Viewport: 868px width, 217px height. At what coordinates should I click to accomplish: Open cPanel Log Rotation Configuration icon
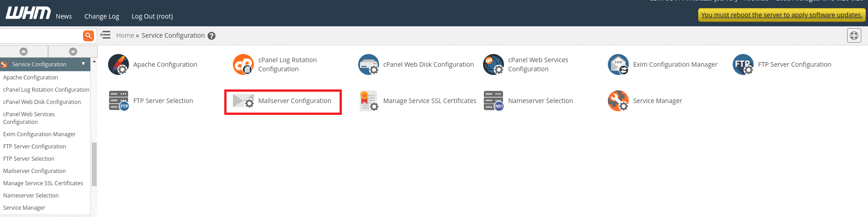pyautogui.click(x=243, y=64)
